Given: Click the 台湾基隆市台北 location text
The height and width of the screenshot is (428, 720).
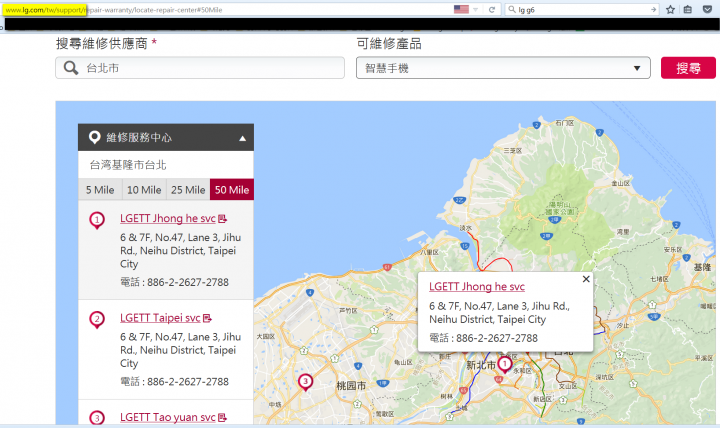Looking at the screenshot, I should (128, 165).
